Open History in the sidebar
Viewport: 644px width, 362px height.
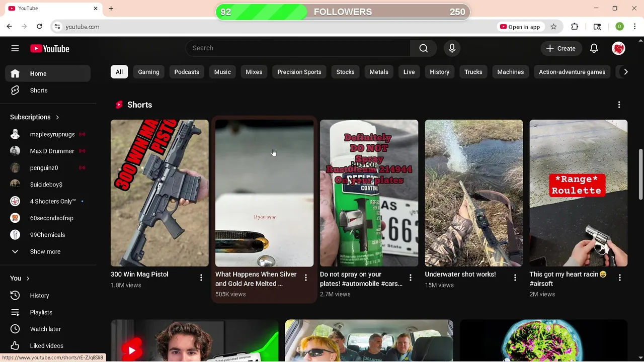(x=48, y=296)
